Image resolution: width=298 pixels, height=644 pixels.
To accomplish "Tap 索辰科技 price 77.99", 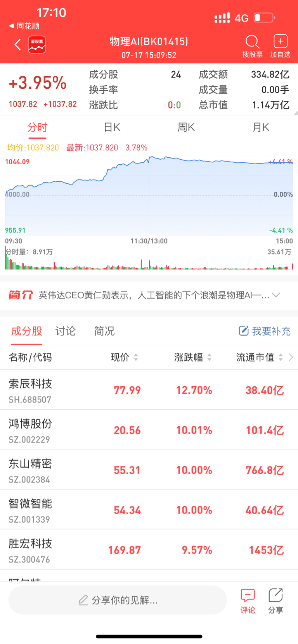I will [x=127, y=390].
